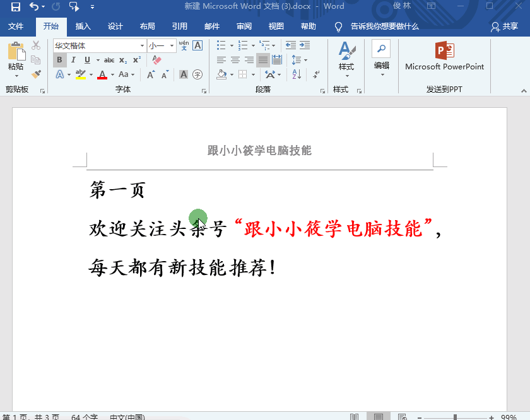This screenshot has width=530, height=420.
Task: Switch to the 视图 tab
Action: 276,26
